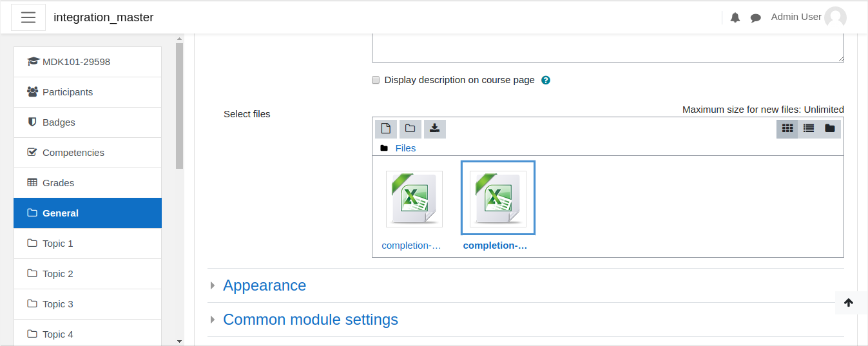Screen dimensions: 868x346
Task: Open Participants in the side navigation
Action: (x=88, y=92)
